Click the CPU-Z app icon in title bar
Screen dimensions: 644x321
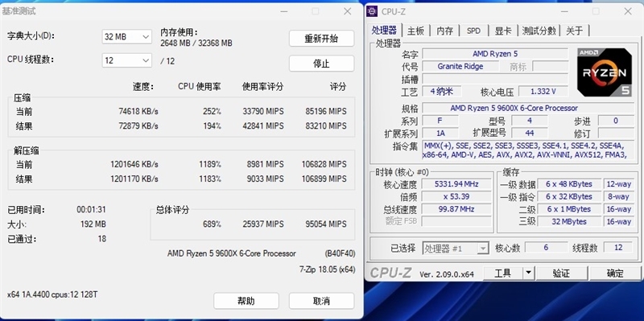[x=372, y=11]
